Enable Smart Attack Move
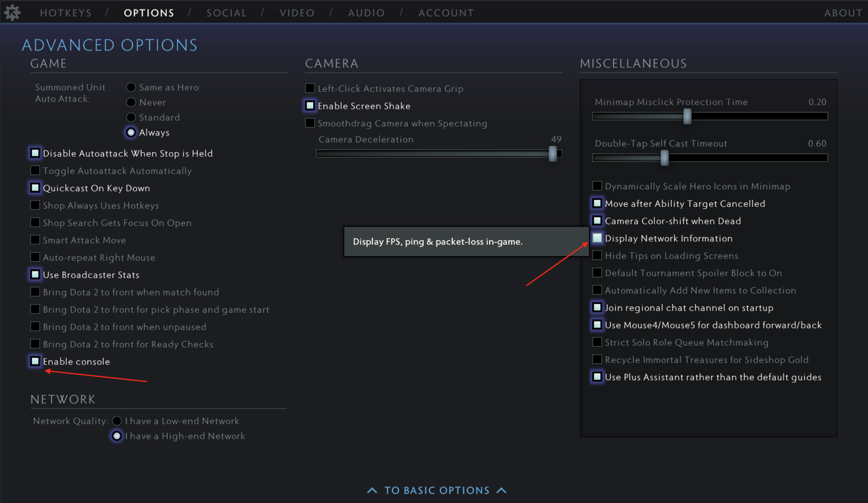This screenshot has height=503, width=868. tap(35, 240)
